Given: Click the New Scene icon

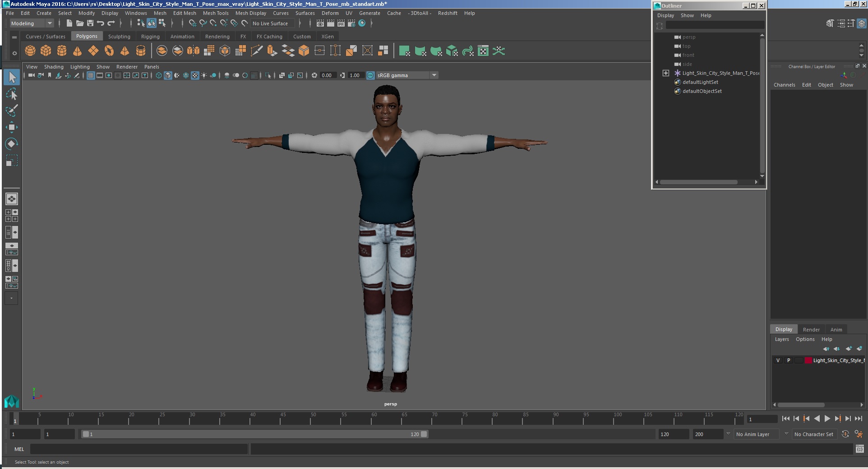Looking at the screenshot, I should tap(69, 23).
